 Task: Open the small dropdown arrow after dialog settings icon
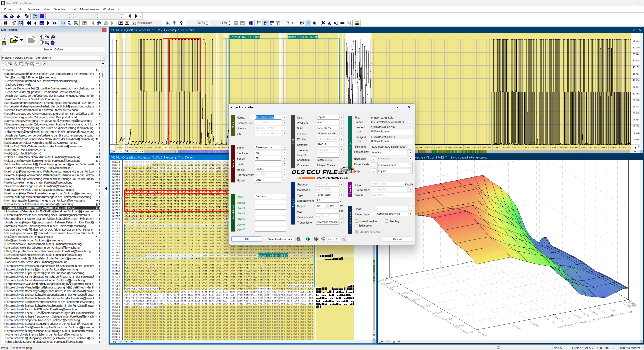(349, 239)
